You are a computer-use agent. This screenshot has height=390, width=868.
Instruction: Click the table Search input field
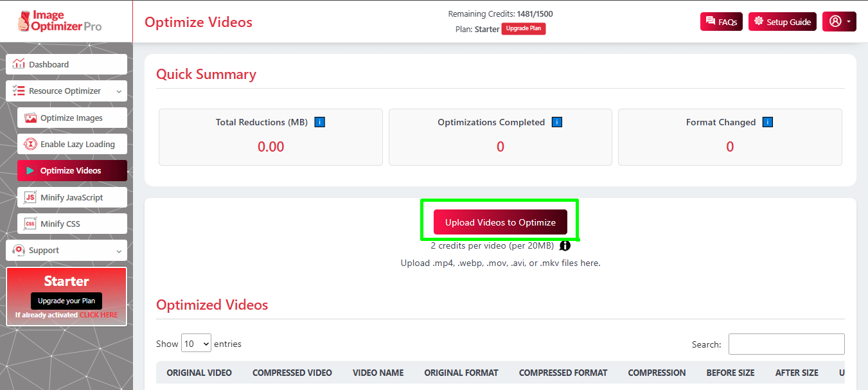[x=786, y=344]
